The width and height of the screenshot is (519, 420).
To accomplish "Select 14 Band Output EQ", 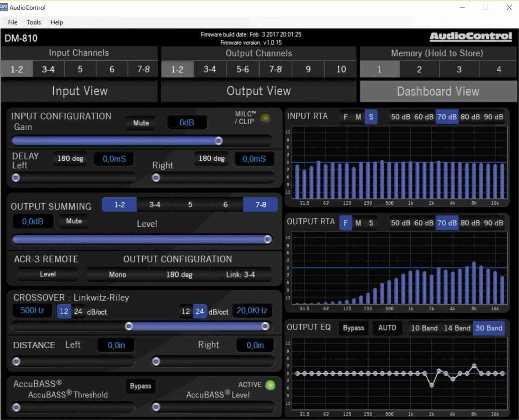I will click(457, 328).
